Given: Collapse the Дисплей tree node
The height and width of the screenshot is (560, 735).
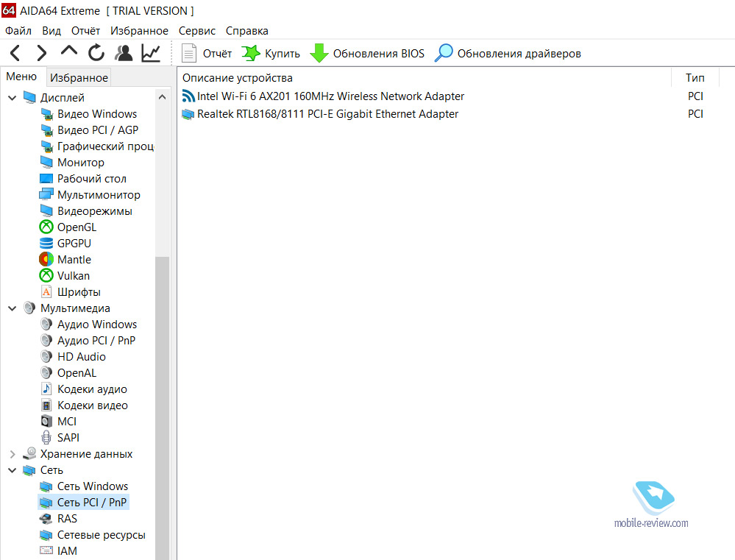Looking at the screenshot, I should tap(13, 98).
